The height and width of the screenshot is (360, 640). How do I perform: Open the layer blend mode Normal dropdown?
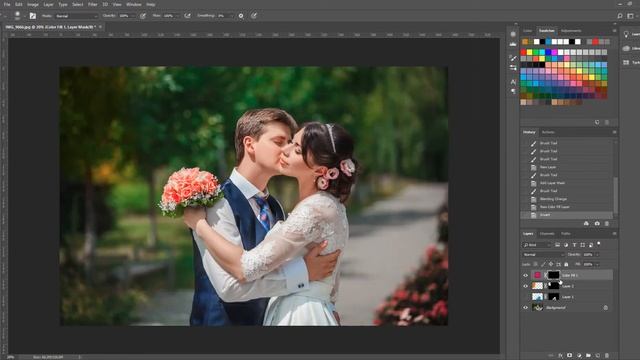point(543,255)
